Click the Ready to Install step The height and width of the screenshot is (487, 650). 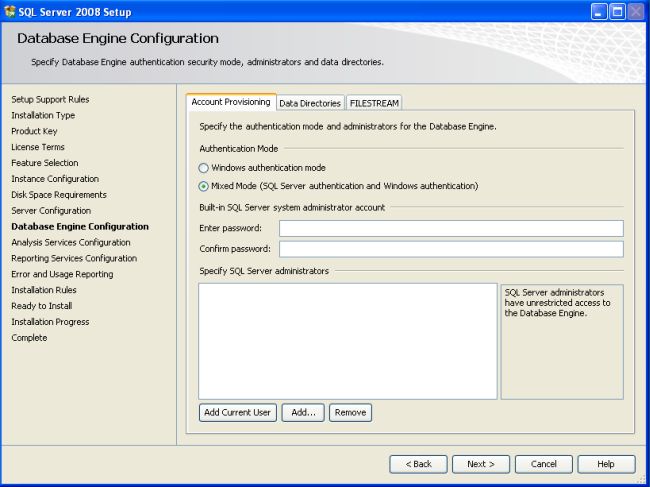click(42, 306)
